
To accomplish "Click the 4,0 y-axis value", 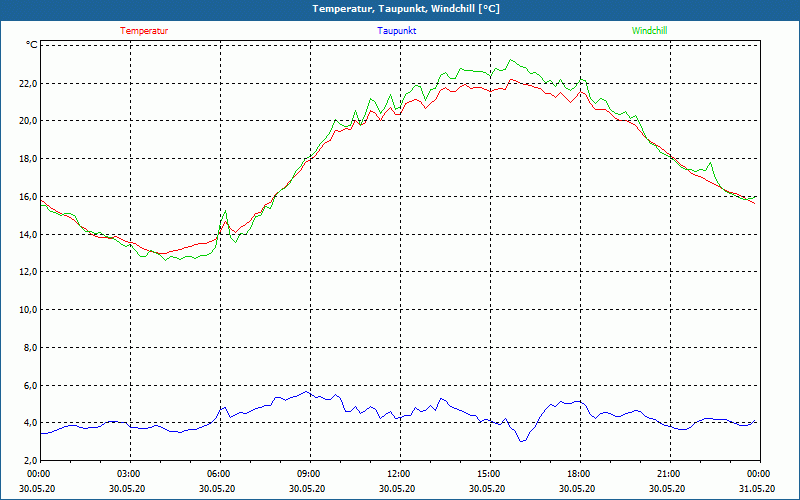I will click(x=30, y=423).
